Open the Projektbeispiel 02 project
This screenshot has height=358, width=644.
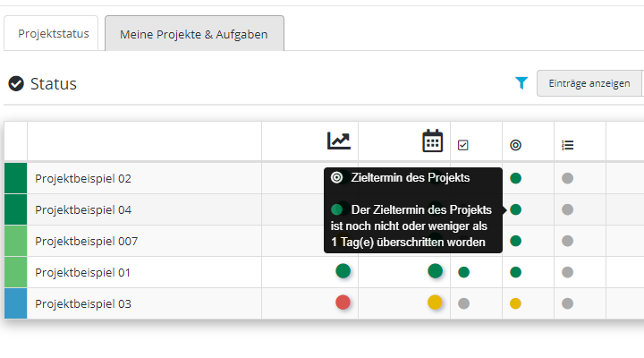tap(83, 178)
